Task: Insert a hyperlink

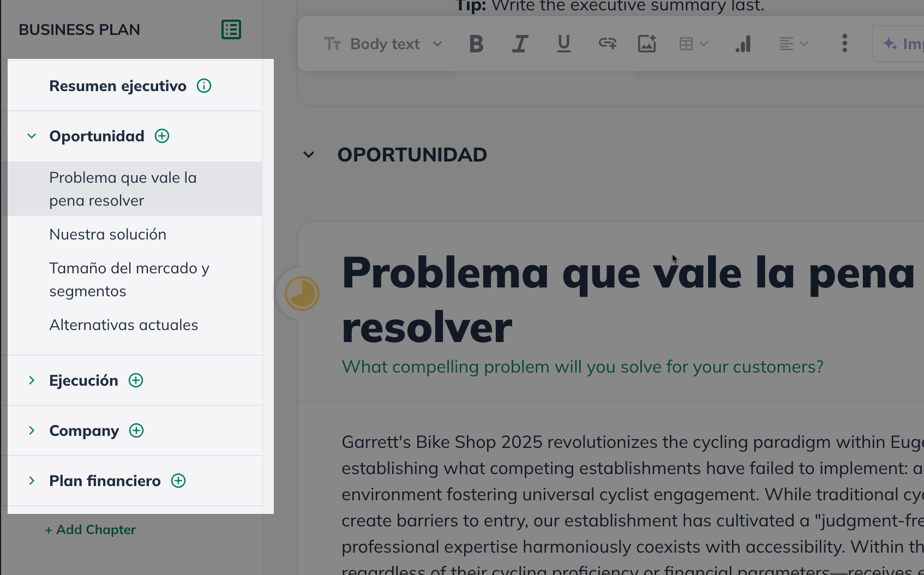Action: [x=607, y=44]
